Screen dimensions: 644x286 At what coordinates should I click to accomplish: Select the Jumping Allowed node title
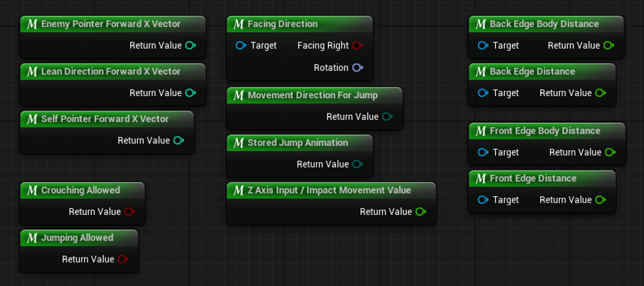77,238
